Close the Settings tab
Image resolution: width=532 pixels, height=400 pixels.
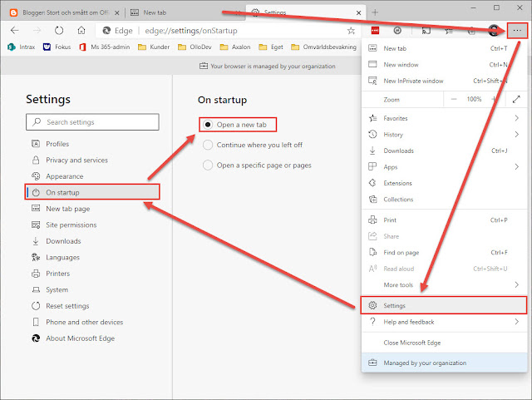(358, 13)
